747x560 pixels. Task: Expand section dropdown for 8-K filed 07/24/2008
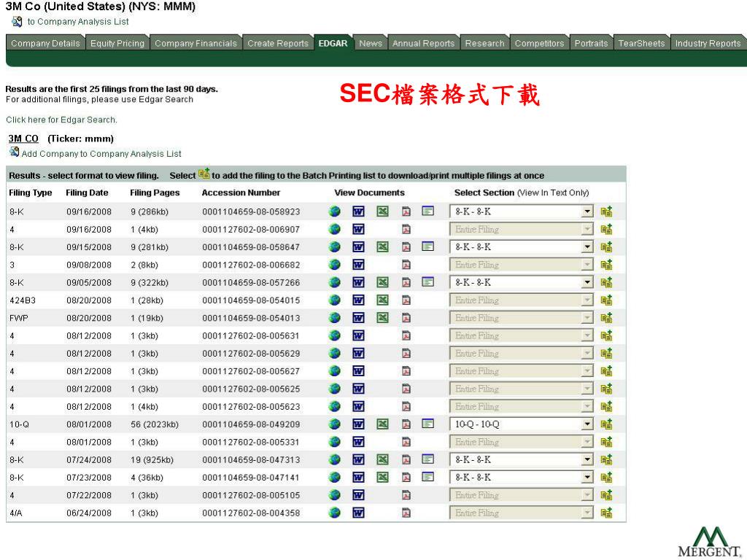tap(587, 459)
